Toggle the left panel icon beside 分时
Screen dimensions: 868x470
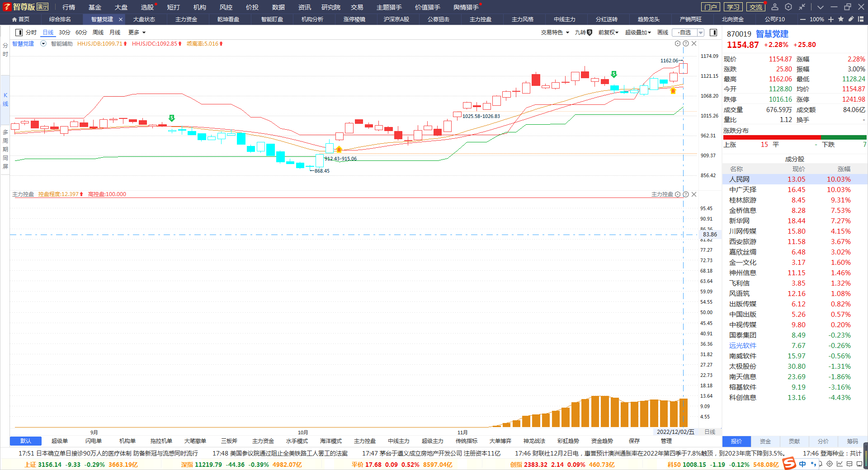(19, 33)
